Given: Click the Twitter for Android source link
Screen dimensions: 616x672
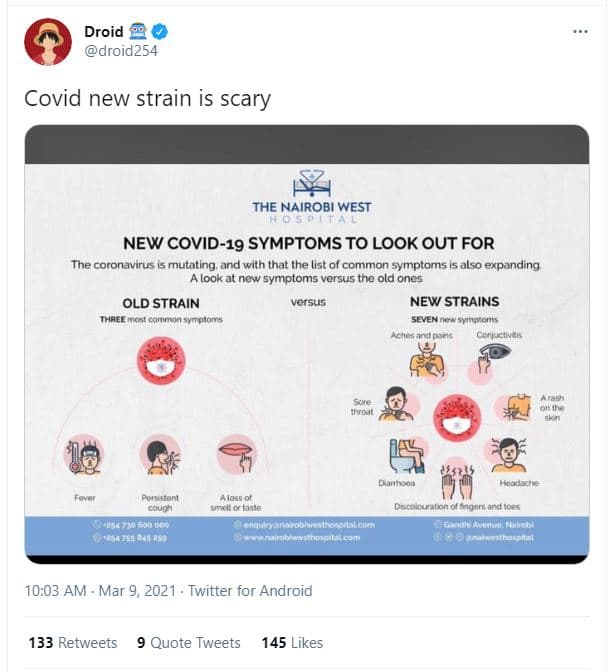Looking at the screenshot, I should click(249, 591).
